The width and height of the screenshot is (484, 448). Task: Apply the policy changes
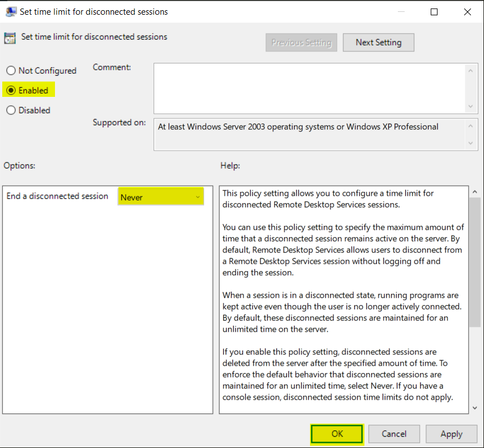click(451, 434)
